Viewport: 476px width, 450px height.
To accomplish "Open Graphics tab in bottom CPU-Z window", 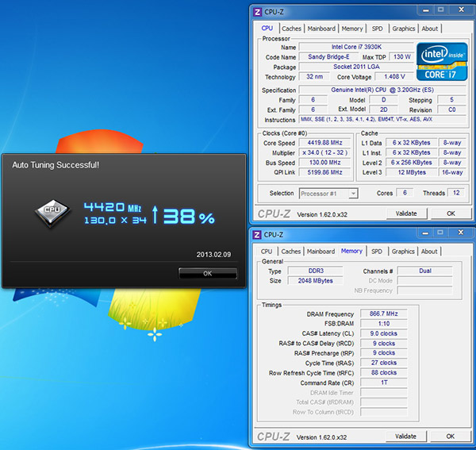I will [403, 252].
